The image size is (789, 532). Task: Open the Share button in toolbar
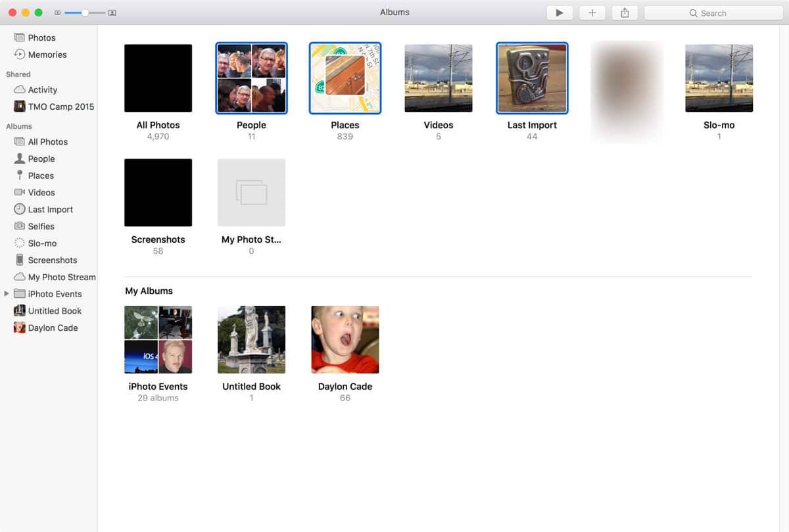coord(625,13)
